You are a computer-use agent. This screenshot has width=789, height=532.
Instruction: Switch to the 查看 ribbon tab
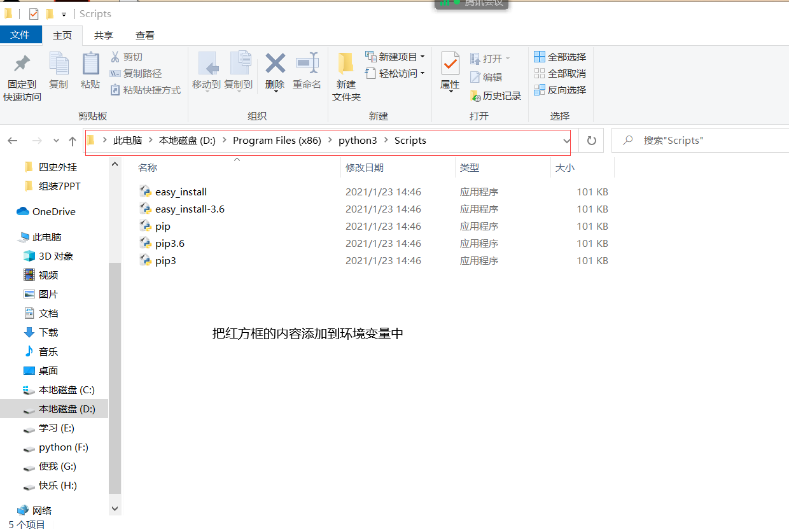pyautogui.click(x=144, y=35)
